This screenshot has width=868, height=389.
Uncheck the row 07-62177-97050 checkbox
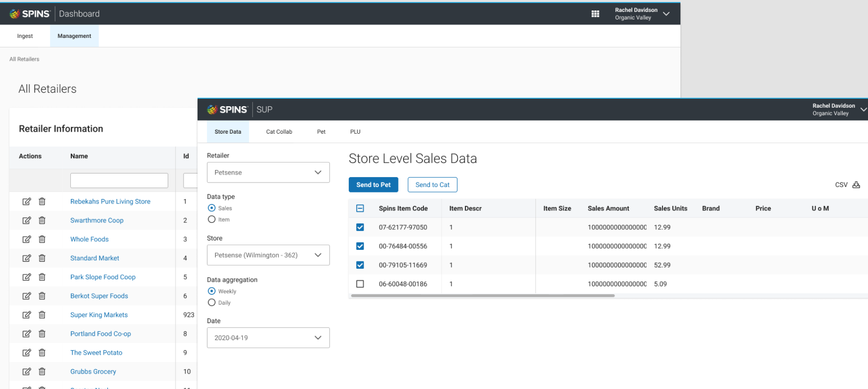click(360, 227)
